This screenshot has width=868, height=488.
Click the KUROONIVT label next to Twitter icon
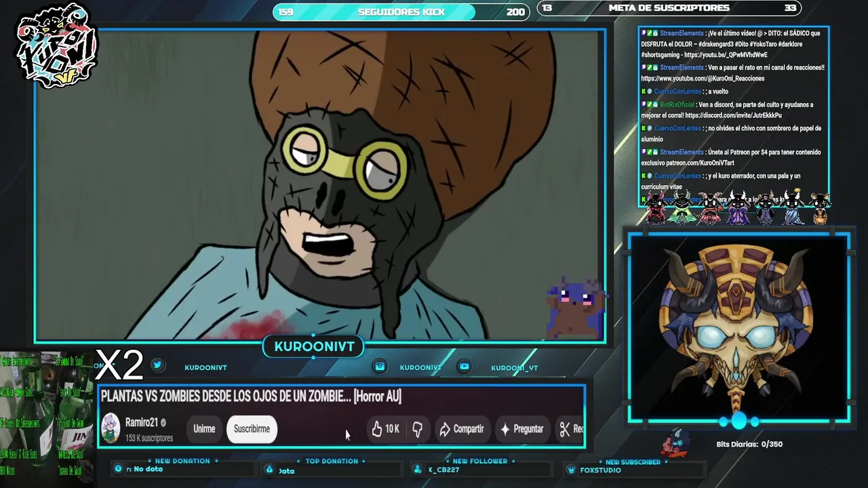click(x=205, y=367)
